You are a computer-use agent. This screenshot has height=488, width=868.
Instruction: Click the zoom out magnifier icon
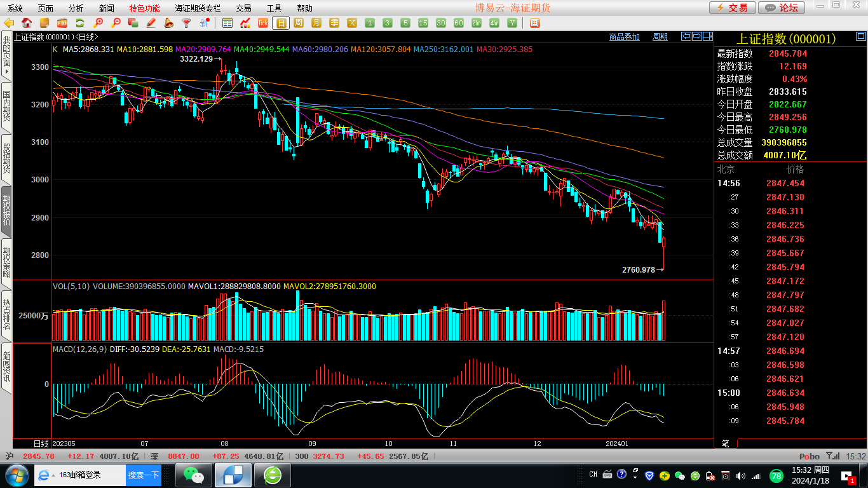click(116, 23)
